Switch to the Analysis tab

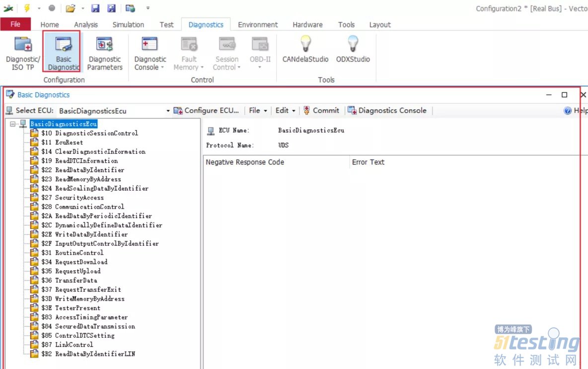pyautogui.click(x=86, y=24)
